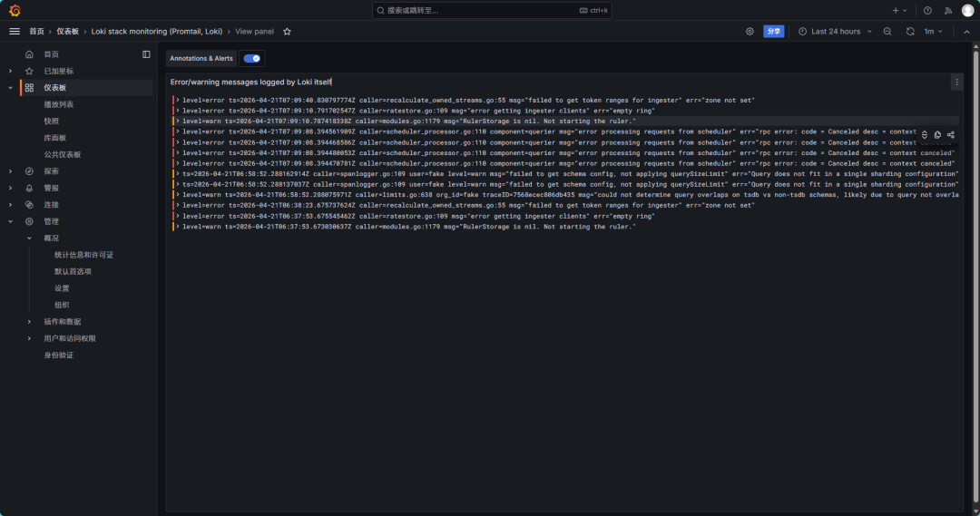980x516 pixels.
Task: Copy the hovered log line
Action: (937, 134)
